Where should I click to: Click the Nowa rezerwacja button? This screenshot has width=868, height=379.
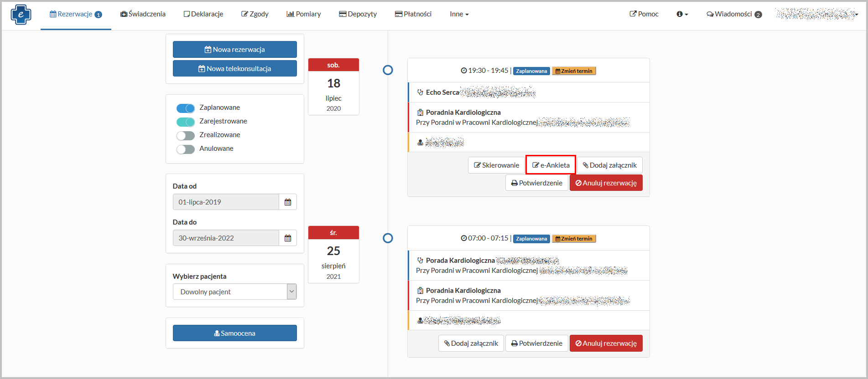click(x=234, y=50)
